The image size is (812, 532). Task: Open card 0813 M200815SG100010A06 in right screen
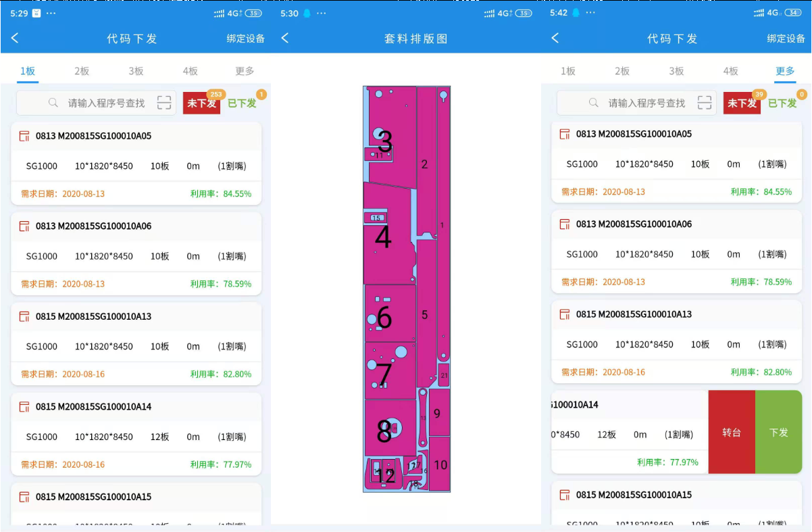coord(676,251)
